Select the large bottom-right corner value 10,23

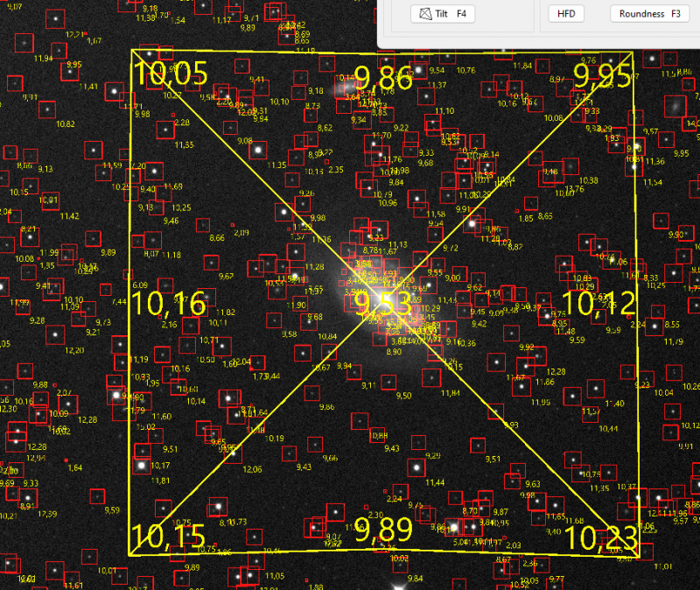(601, 537)
